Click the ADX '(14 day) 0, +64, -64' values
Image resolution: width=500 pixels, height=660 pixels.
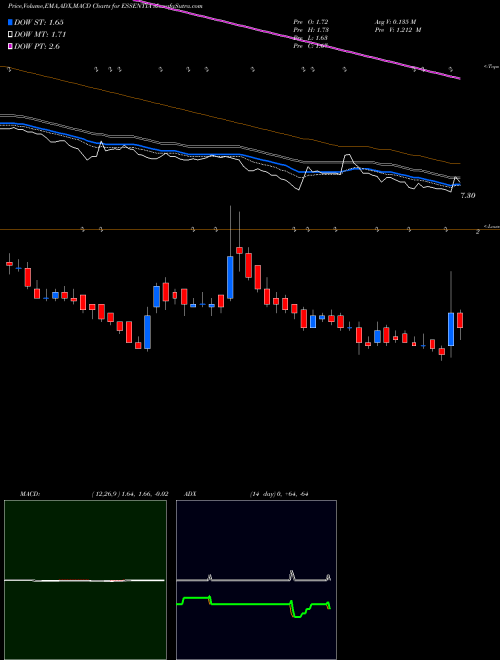279,494
